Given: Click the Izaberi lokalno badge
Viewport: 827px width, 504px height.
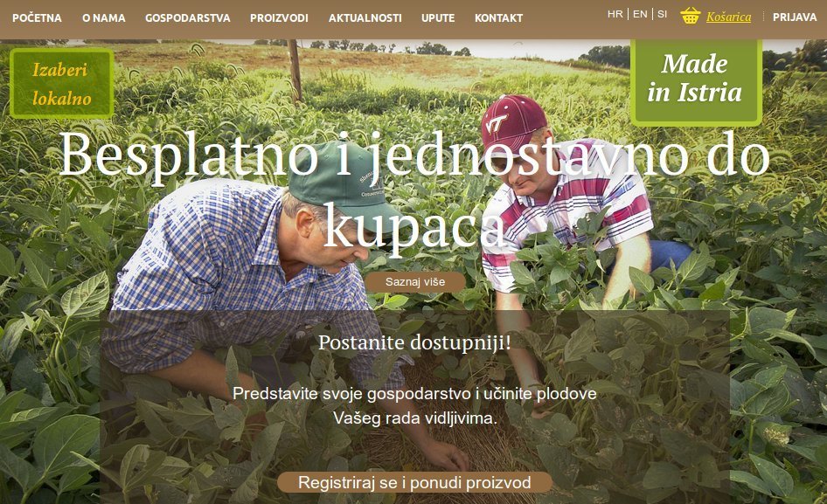Looking at the screenshot, I should 62,83.
